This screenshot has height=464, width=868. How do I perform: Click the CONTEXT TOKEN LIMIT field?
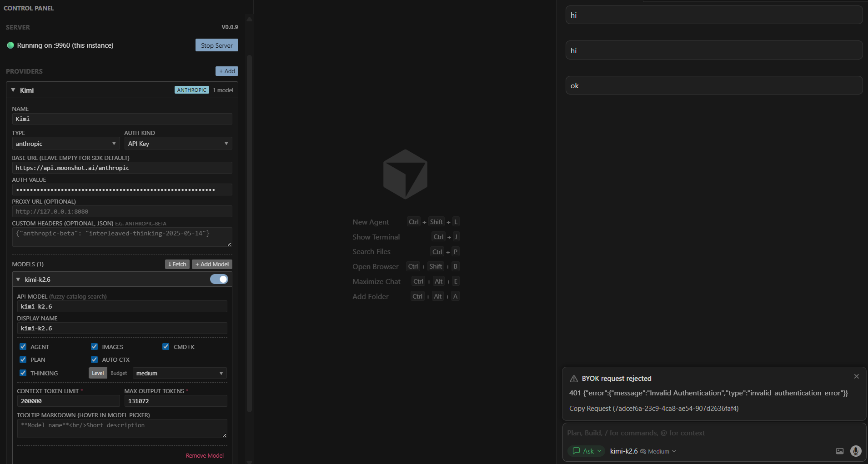(68, 401)
